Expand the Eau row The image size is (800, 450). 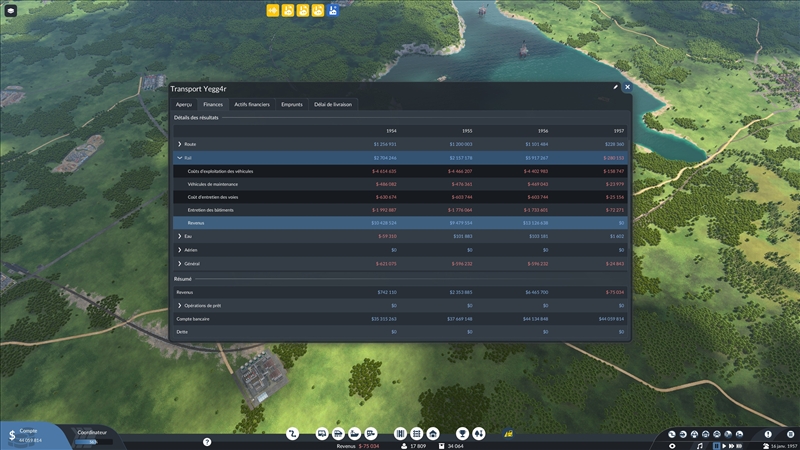coord(180,236)
